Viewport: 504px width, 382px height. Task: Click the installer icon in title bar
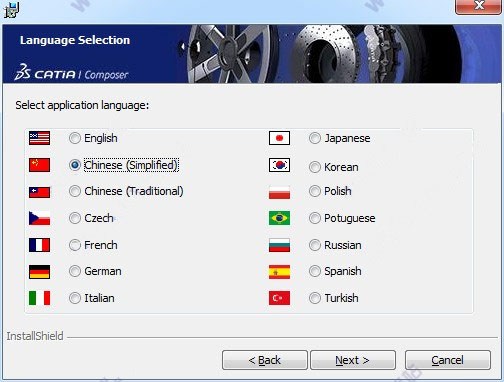click(12, 9)
